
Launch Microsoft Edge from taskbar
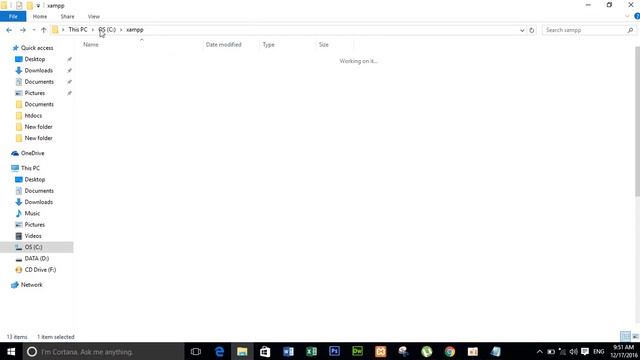219,351
